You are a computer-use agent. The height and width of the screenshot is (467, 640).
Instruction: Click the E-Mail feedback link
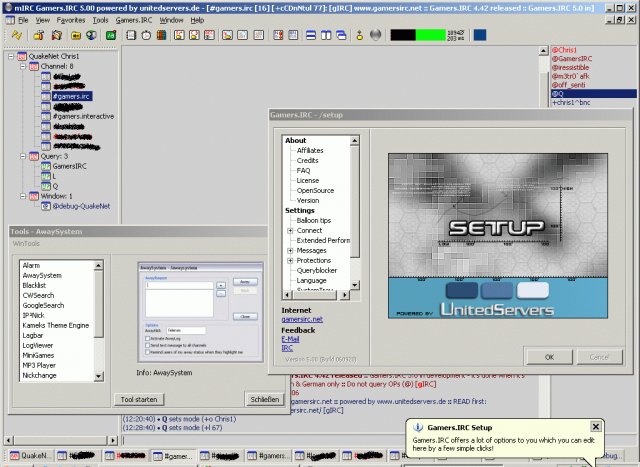(290, 339)
